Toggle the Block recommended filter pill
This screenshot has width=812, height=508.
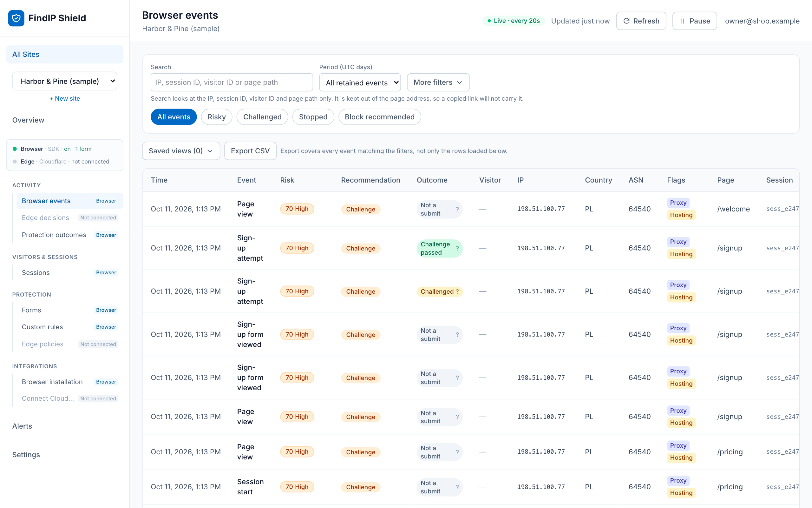(x=379, y=117)
